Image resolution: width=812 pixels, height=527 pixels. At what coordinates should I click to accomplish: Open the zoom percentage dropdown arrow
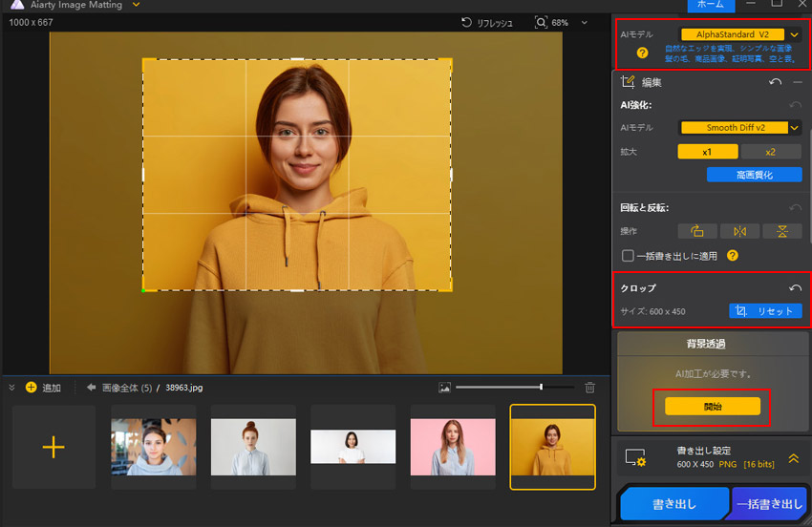click(585, 23)
